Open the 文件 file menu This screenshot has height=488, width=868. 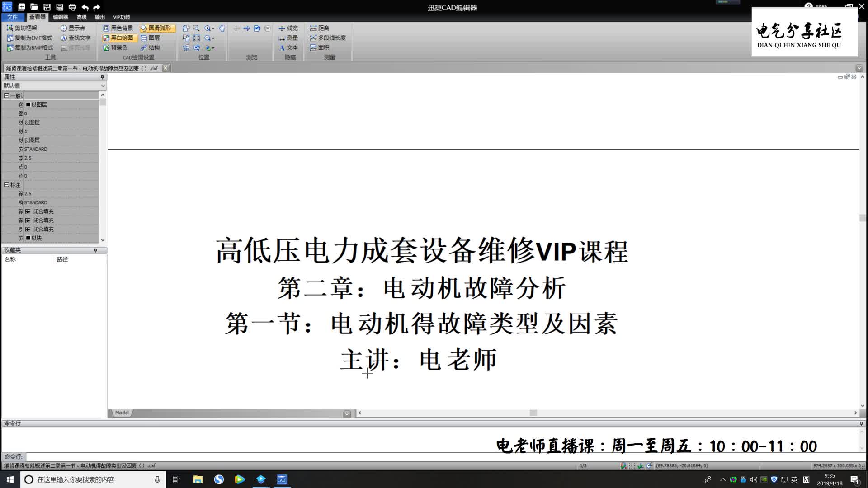pos(13,17)
